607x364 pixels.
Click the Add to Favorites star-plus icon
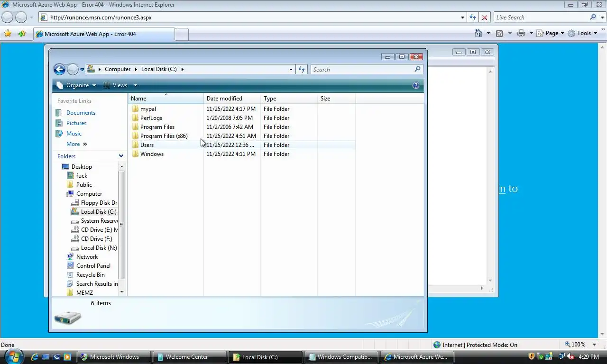(x=22, y=34)
